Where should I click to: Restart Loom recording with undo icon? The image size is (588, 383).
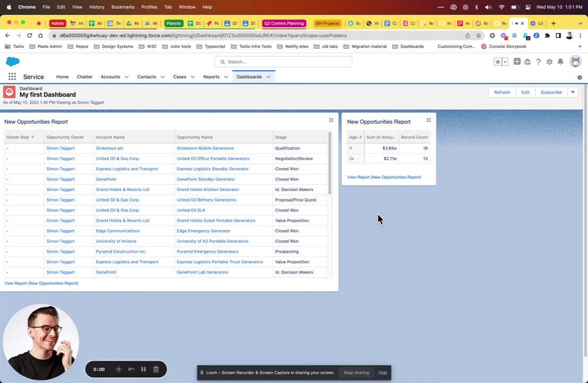tap(131, 369)
